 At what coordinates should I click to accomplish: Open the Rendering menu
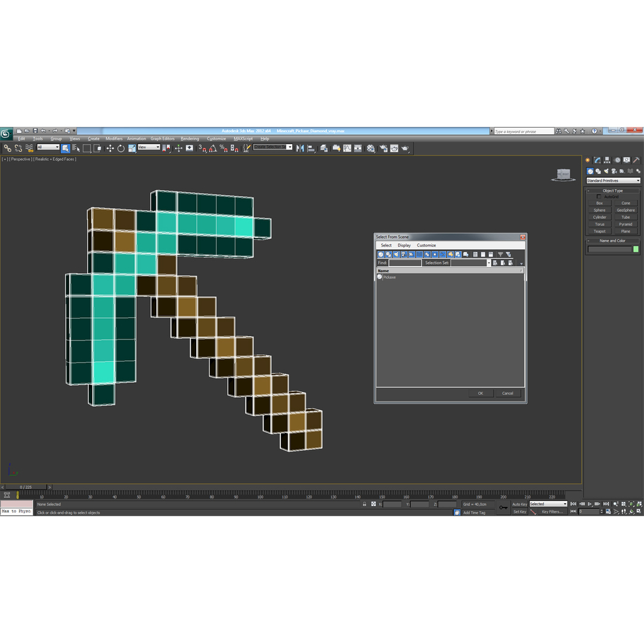[190, 139]
